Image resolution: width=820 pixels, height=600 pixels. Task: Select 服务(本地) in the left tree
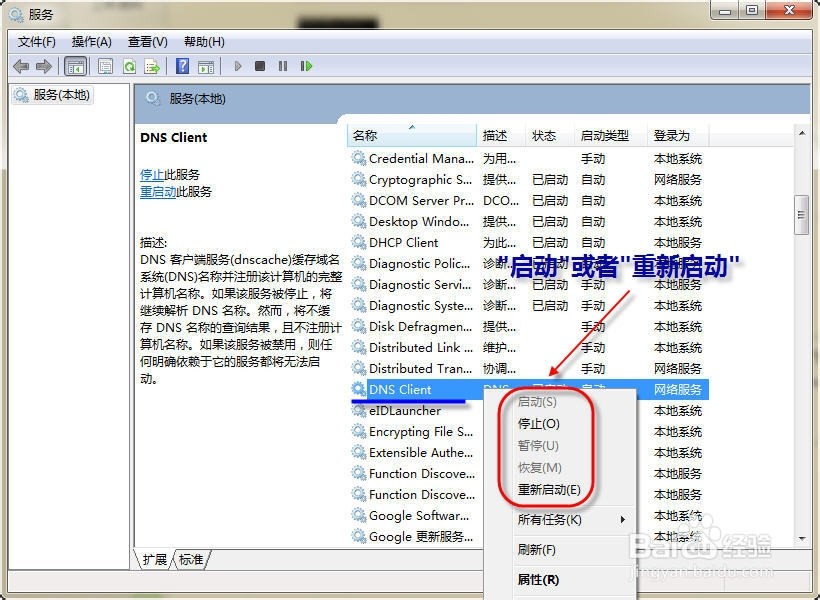click(61, 95)
